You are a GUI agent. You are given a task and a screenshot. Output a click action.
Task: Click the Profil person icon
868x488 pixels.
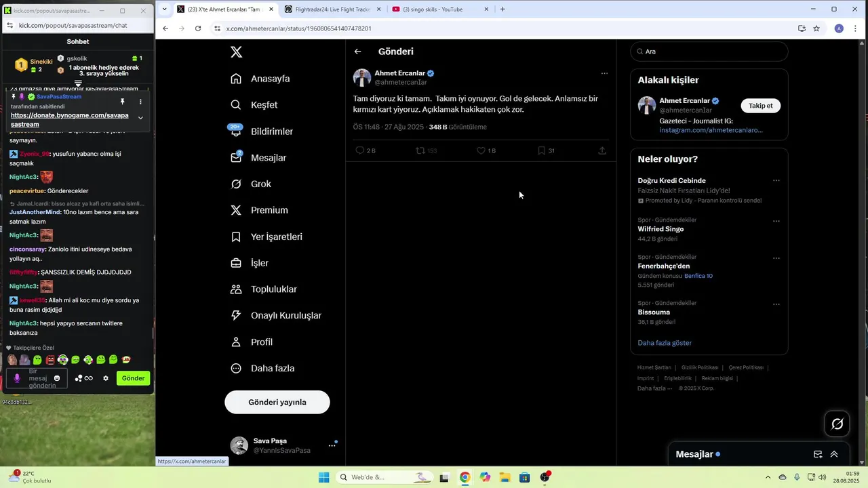click(236, 342)
